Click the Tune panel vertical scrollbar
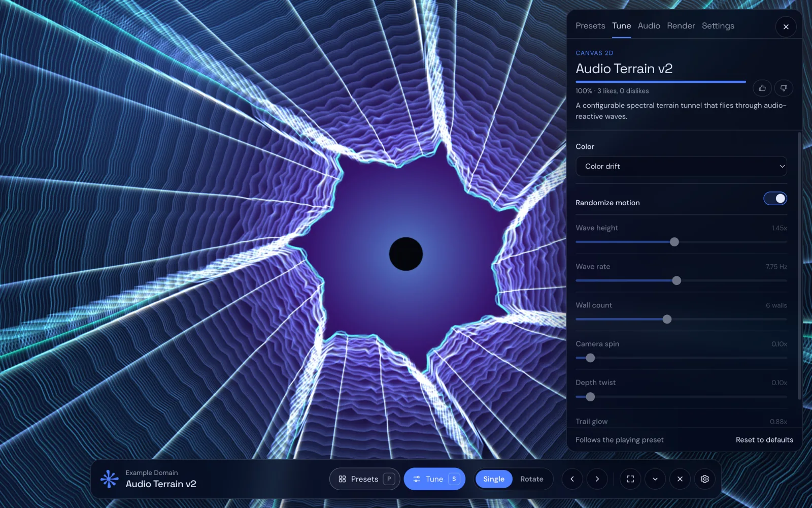 tap(799, 266)
